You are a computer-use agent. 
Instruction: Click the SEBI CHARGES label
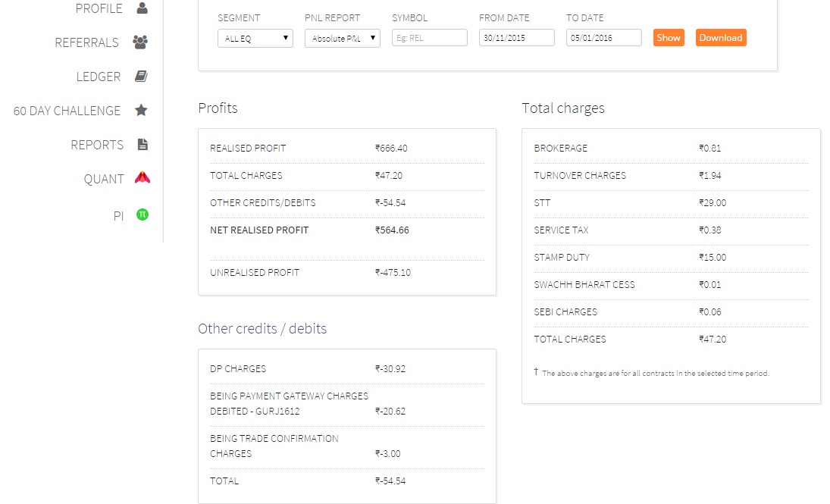[x=565, y=311]
